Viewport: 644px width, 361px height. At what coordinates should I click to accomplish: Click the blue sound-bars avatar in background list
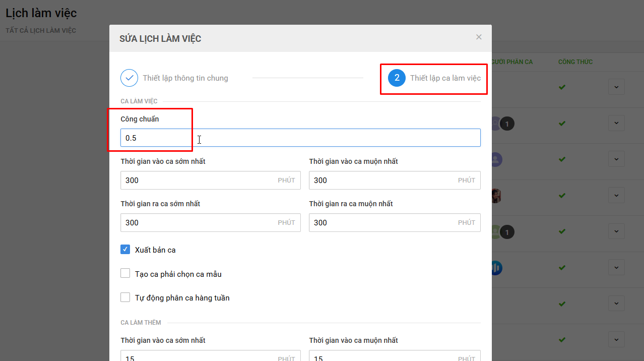tap(496, 268)
